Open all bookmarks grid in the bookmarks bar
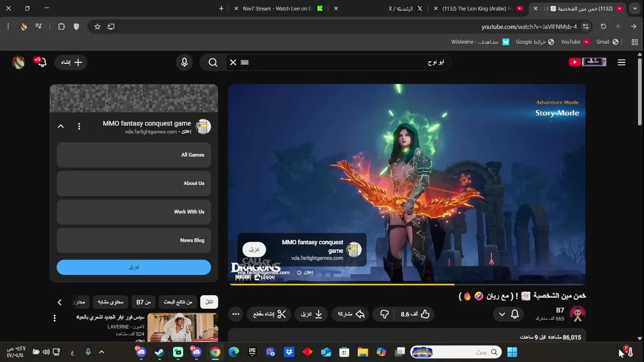Viewport: 644px width, 362px height. point(634,42)
